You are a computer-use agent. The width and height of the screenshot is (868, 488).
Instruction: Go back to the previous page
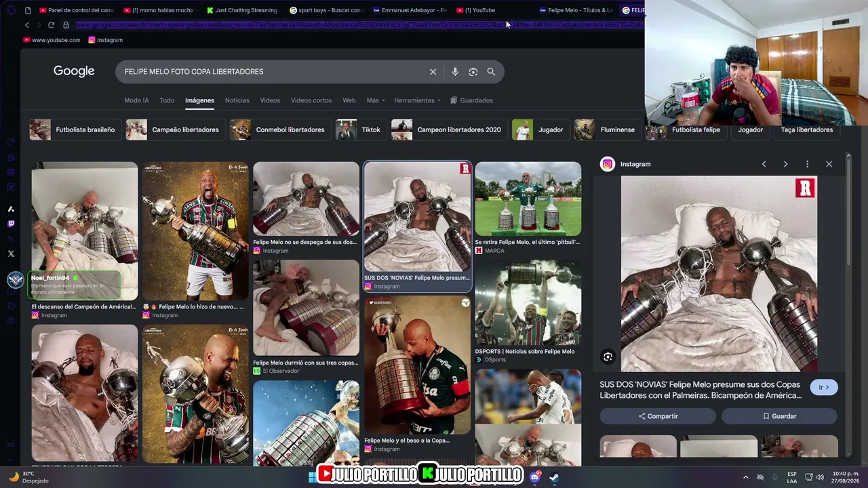click(27, 25)
